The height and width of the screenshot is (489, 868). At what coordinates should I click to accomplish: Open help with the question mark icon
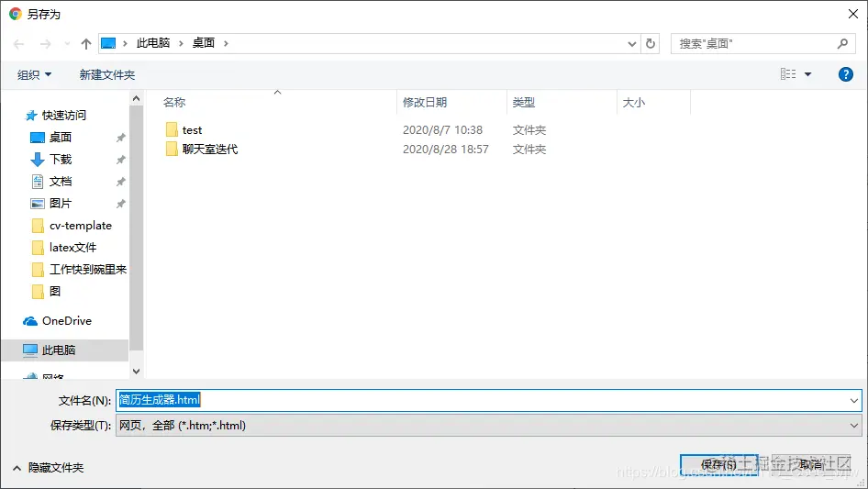tap(845, 74)
